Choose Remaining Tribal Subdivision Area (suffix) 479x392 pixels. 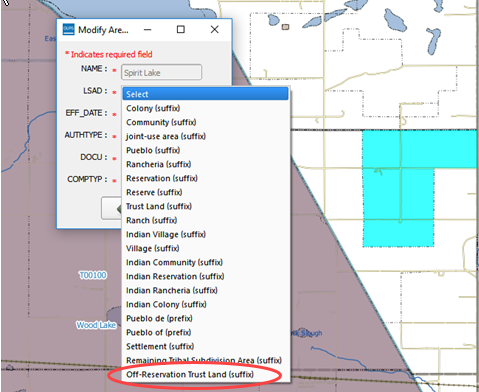pos(205,360)
